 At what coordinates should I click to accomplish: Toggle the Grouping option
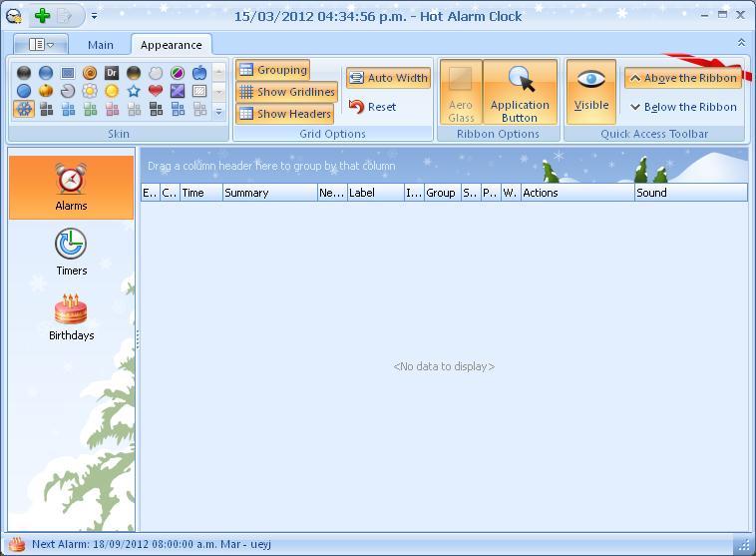(x=273, y=70)
